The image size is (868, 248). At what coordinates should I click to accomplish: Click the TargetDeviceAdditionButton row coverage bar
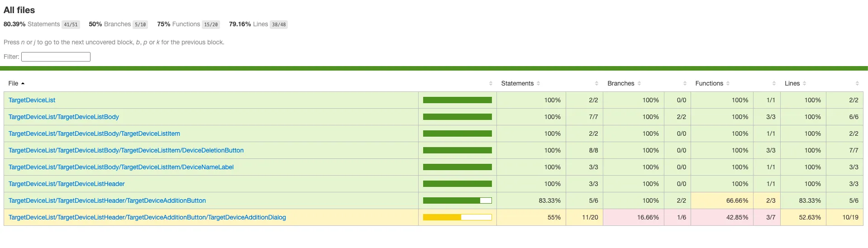pos(457,201)
